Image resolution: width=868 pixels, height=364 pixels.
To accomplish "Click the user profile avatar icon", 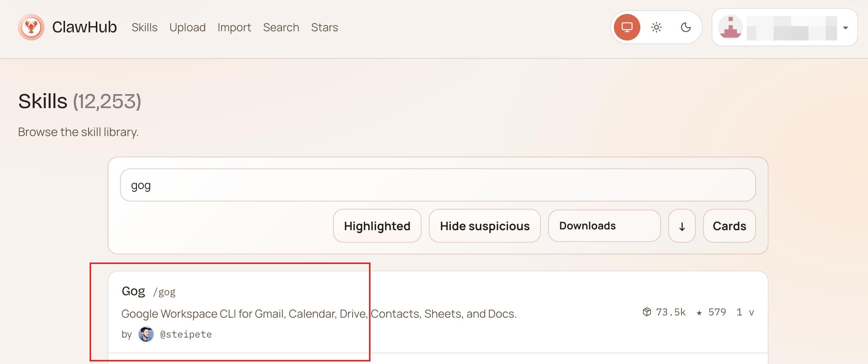I will pyautogui.click(x=730, y=28).
